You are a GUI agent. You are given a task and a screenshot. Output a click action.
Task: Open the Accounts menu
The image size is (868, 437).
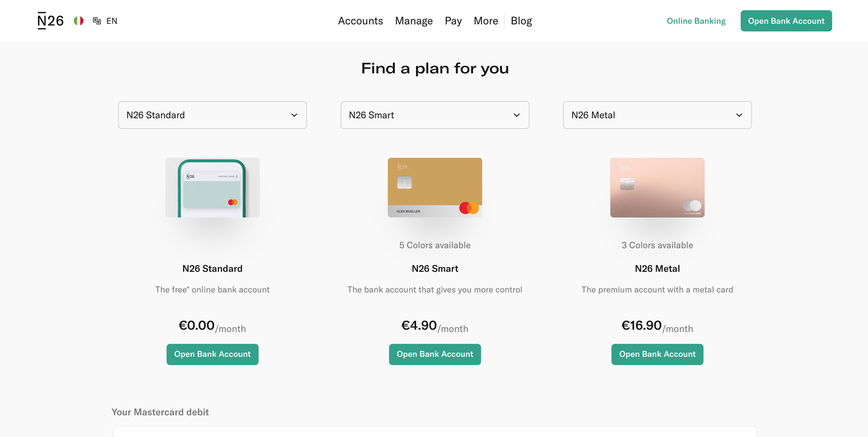360,21
